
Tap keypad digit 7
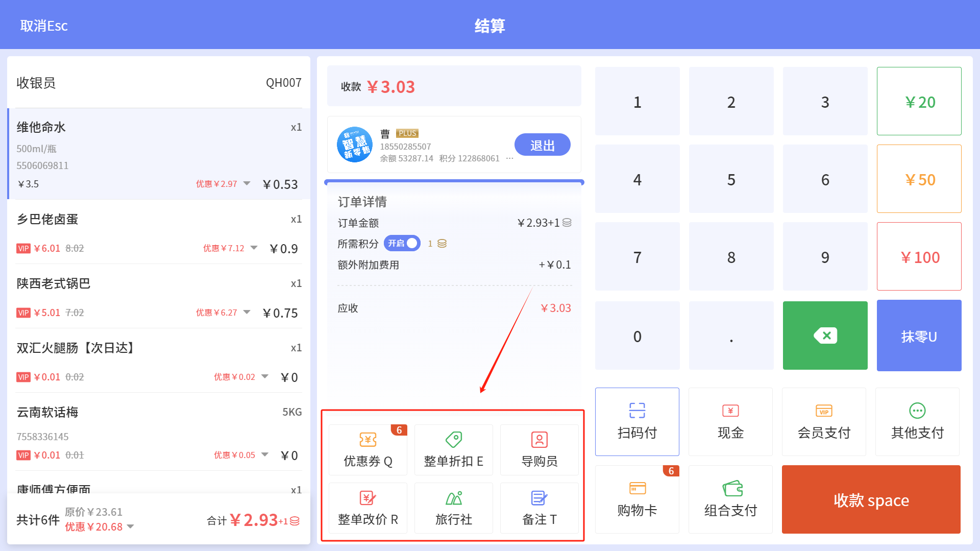637,256
